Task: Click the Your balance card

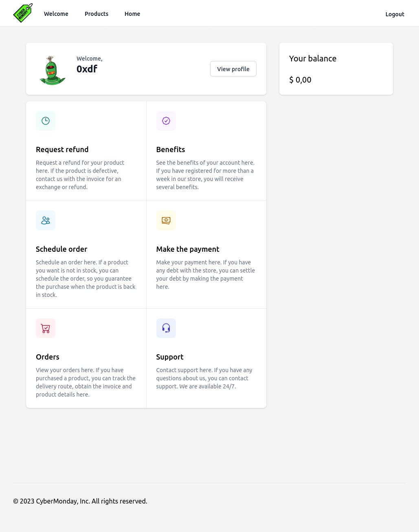Action: tap(336, 69)
